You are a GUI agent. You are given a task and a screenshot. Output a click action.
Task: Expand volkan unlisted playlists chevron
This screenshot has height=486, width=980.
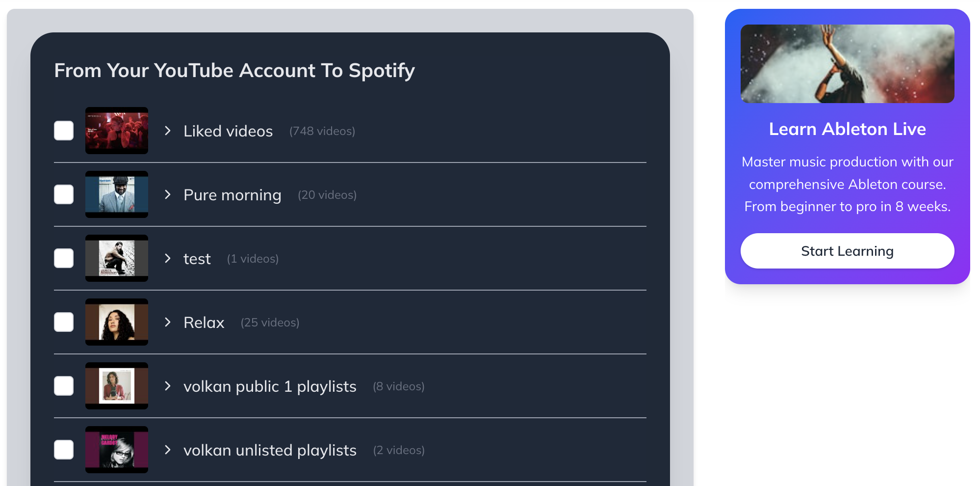coord(168,450)
